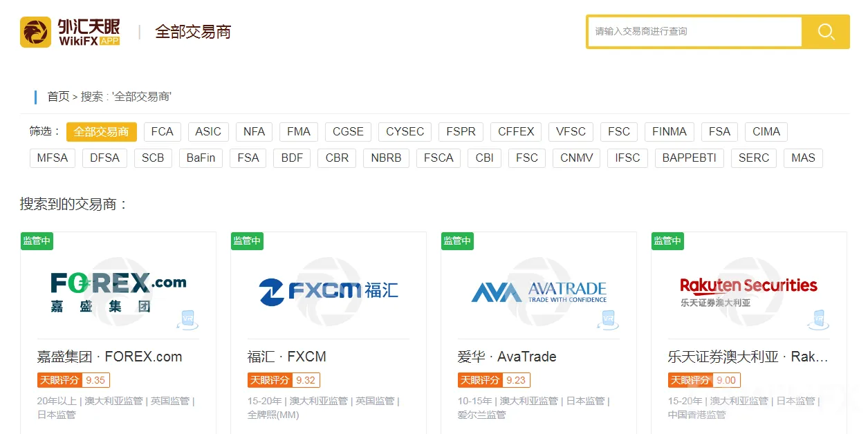The height and width of the screenshot is (434, 868).
Task: Click the 9.00 天眼评分 rating
Action: pyautogui.click(x=704, y=380)
